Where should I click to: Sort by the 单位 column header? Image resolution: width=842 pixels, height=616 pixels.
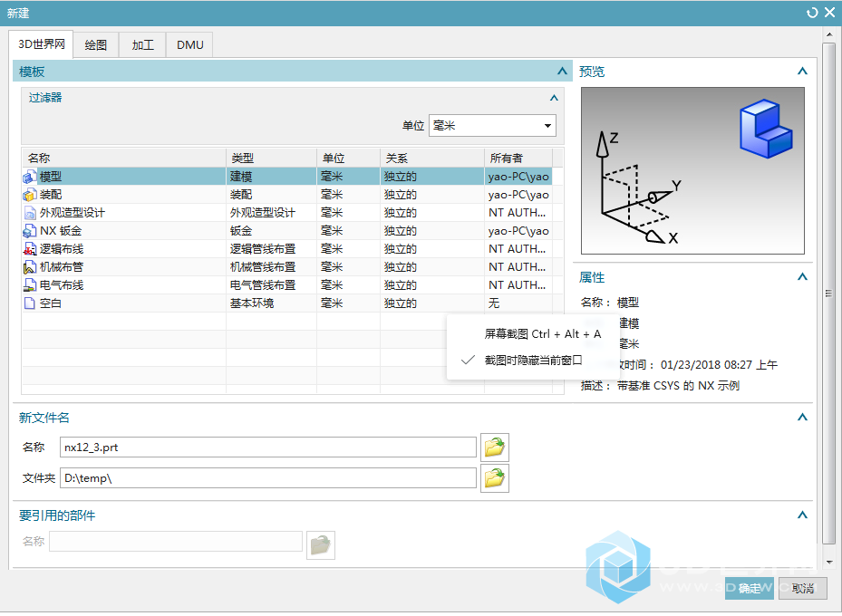coord(349,159)
